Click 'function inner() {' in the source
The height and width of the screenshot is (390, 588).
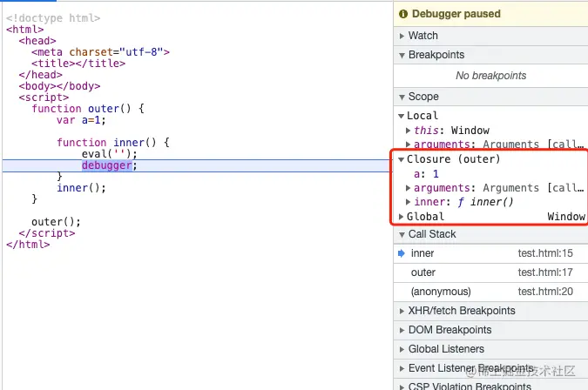[x=113, y=143]
